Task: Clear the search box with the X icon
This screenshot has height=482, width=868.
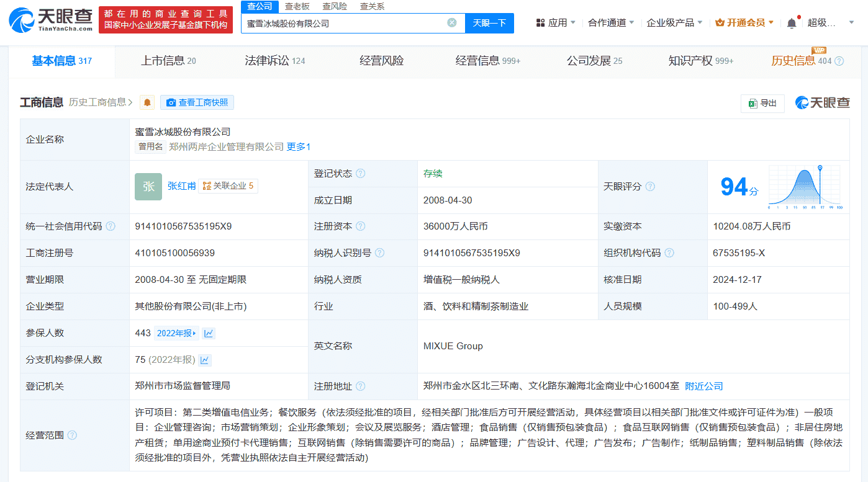Action: 452,23
